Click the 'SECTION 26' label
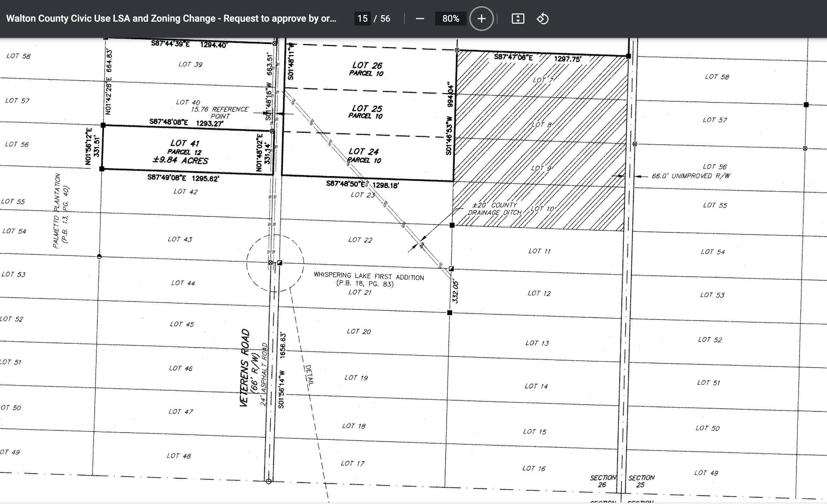827x504 pixels. click(603, 481)
